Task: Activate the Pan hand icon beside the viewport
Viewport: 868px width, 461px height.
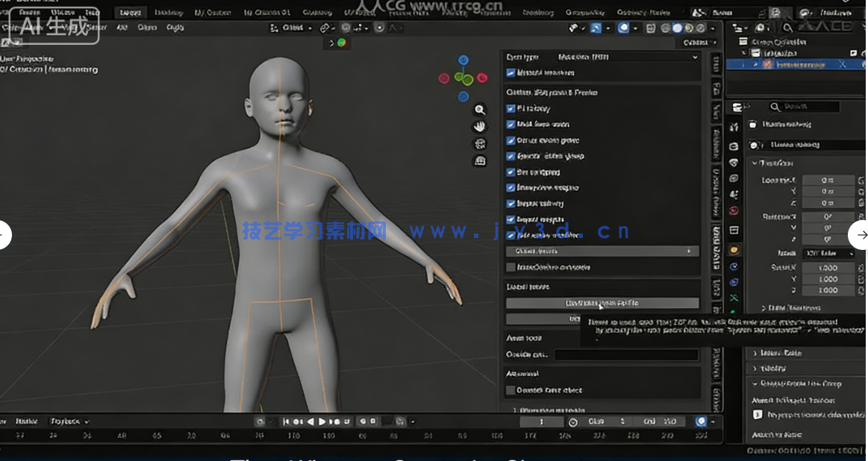Action: [x=480, y=125]
